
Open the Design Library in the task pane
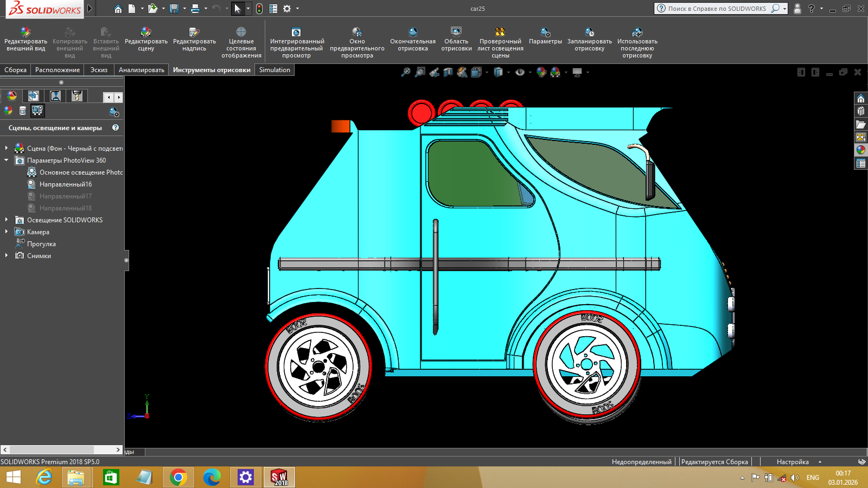pos(861,111)
